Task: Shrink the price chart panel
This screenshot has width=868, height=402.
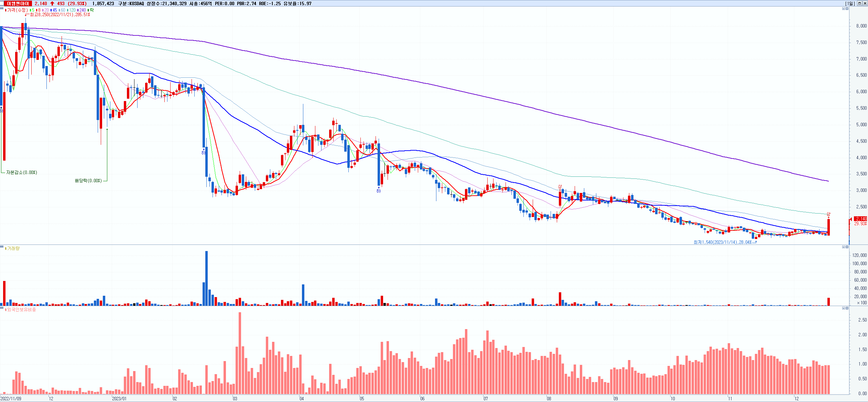Action: pos(843,9)
